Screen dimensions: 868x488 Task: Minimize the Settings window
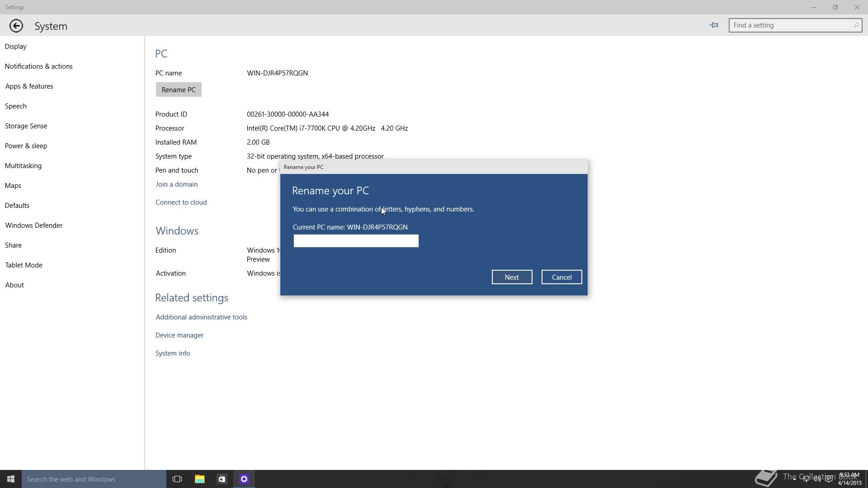(x=814, y=7)
